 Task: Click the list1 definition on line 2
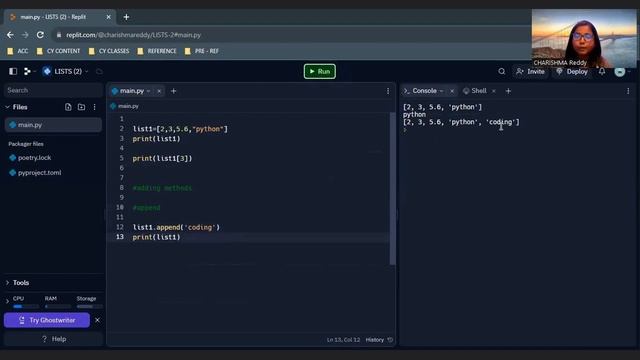coord(180,129)
